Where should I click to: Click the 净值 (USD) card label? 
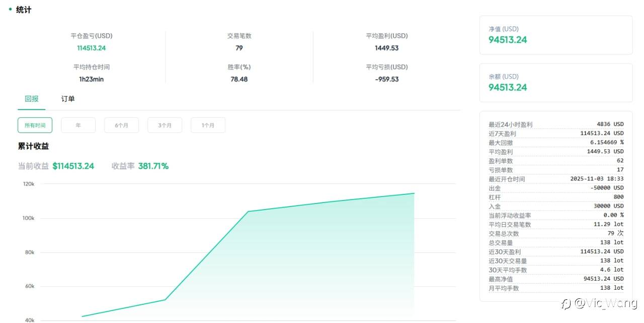point(504,29)
